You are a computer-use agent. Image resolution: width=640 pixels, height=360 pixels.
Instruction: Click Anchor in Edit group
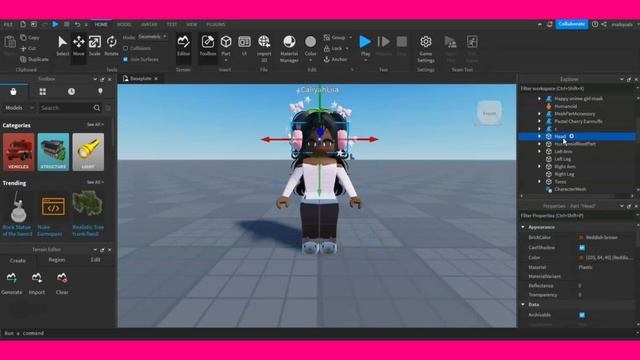[335, 60]
